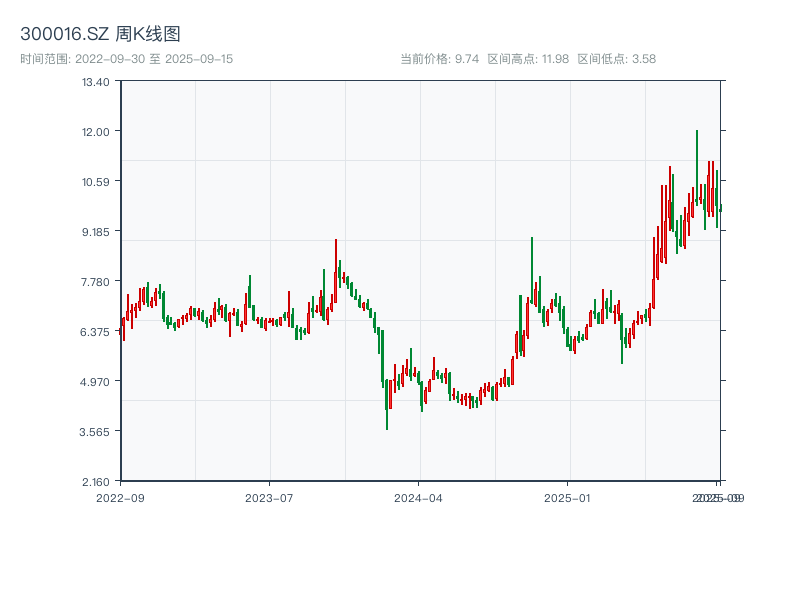
Task: Click the current price text 当前价格: 9.74
Action: coord(439,59)
